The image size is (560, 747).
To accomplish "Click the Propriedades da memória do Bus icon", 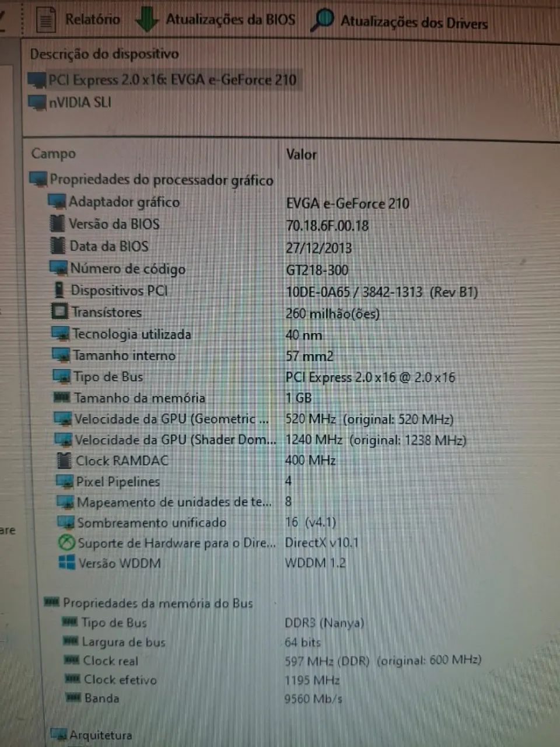I will [x=52, y=602].
